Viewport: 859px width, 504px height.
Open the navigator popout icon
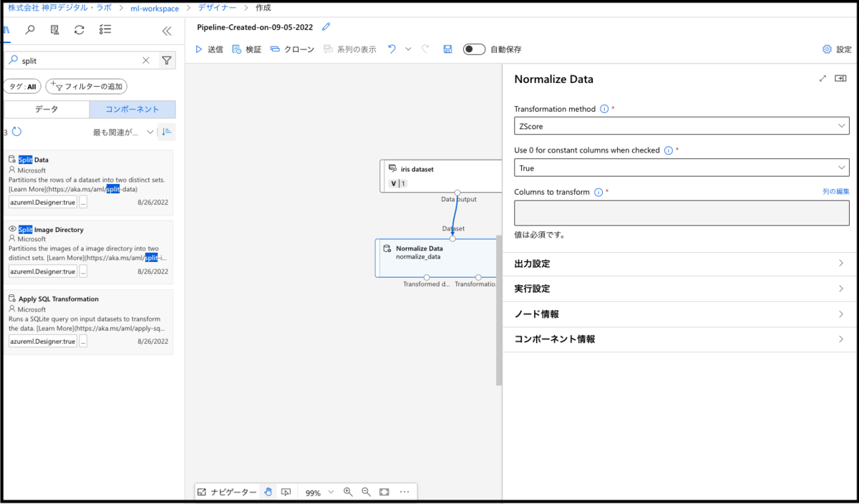(202, 492)
